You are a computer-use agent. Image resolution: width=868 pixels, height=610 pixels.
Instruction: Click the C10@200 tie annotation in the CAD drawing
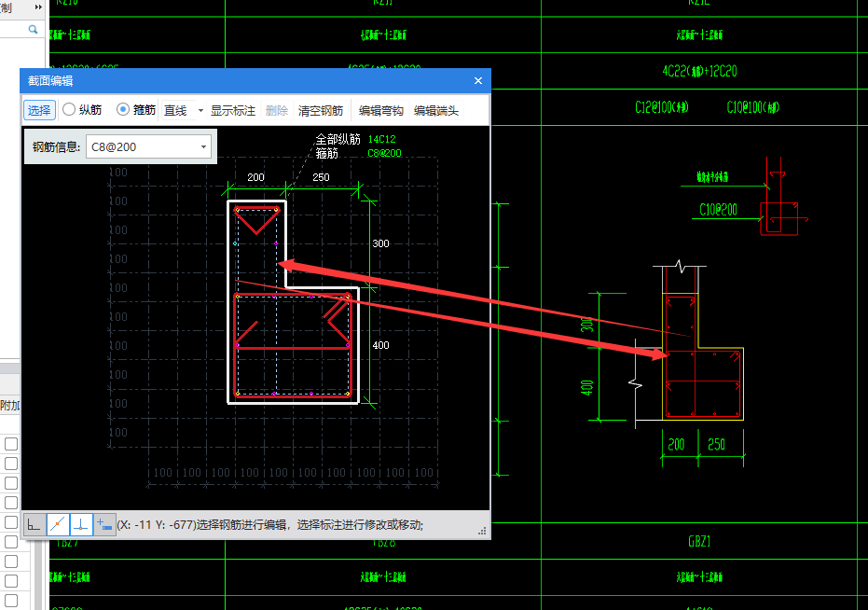(718, 210)
